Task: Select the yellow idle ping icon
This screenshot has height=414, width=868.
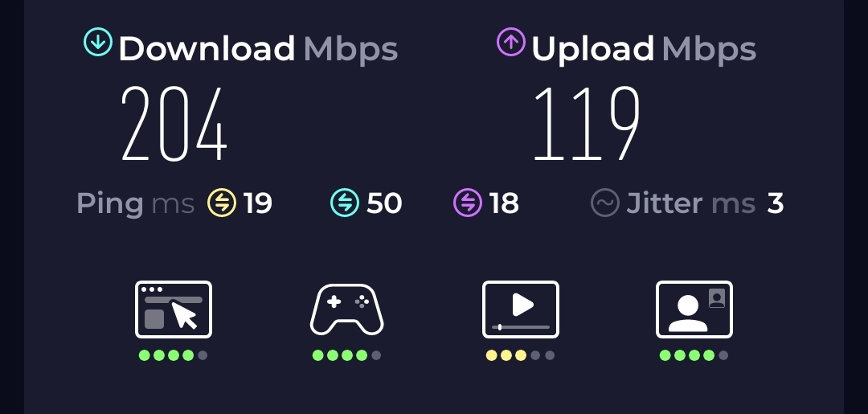Action: click(x=222, y=203)
